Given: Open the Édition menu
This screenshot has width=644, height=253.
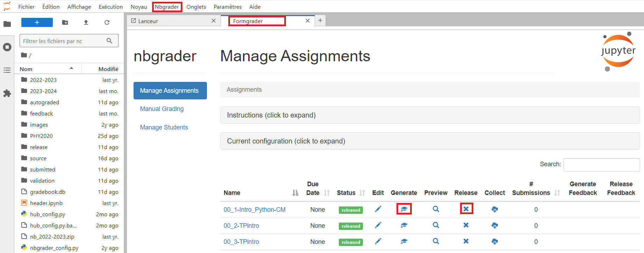Looking at the screenshot, I should tap(51, 7).
